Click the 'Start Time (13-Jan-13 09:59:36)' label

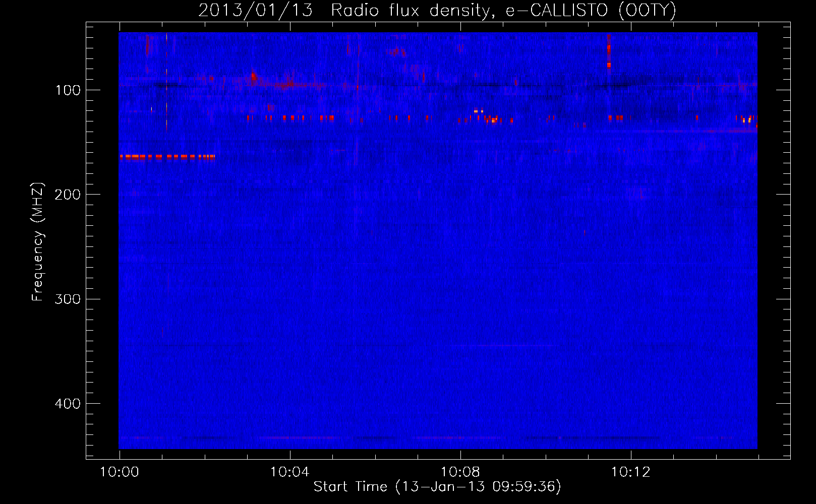437,487
